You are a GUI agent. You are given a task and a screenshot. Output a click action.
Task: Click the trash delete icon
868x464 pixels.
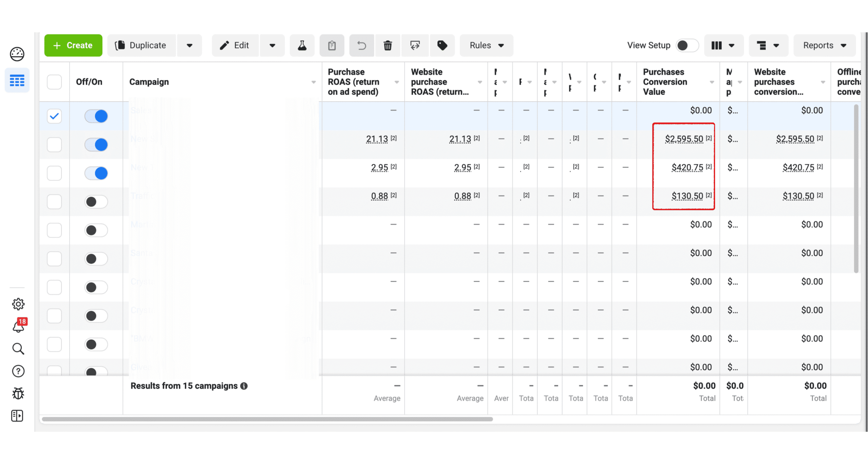click(387, 45)
